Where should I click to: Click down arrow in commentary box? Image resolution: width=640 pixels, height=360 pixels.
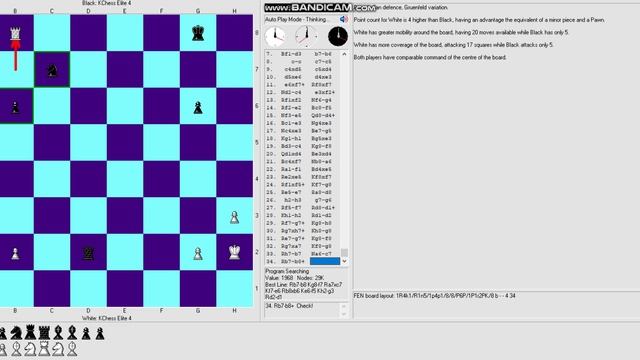point(344,314)
